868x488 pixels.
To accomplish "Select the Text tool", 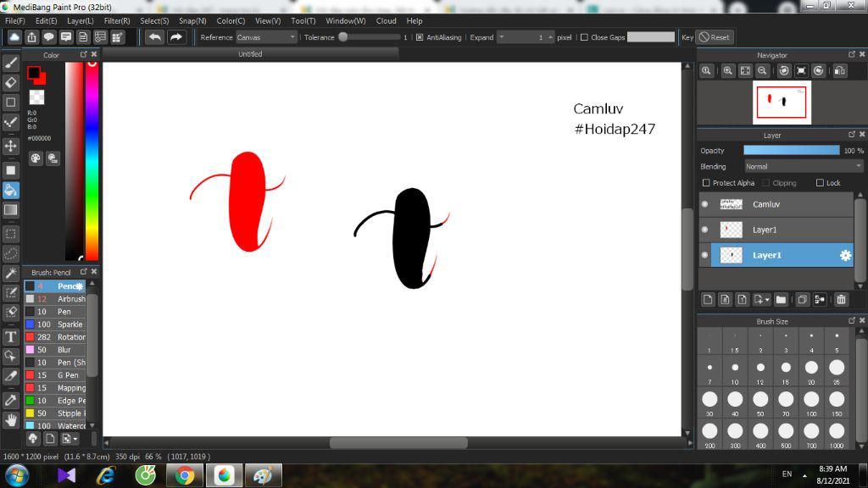I will pos(10,336).
